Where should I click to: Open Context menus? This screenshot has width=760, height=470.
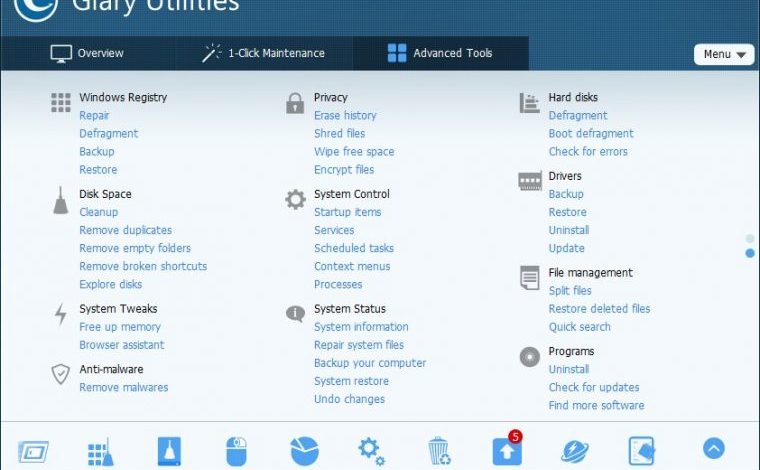[352, 266]
